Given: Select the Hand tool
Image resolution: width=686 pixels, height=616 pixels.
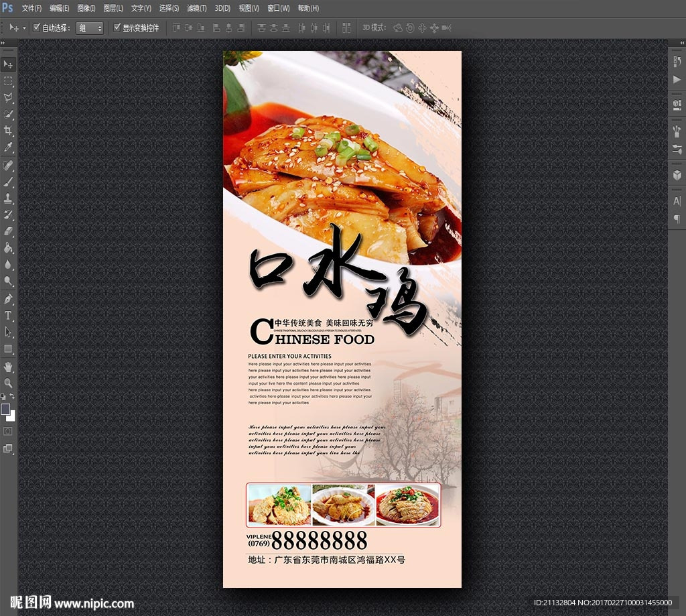Looking at the screenshot, I should coord(8,367).
